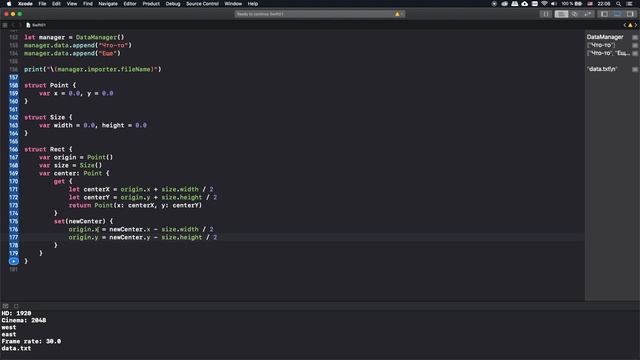Click the print(manager.importer.fileName) line
The image size is (640, 360).
pos(93,69)
